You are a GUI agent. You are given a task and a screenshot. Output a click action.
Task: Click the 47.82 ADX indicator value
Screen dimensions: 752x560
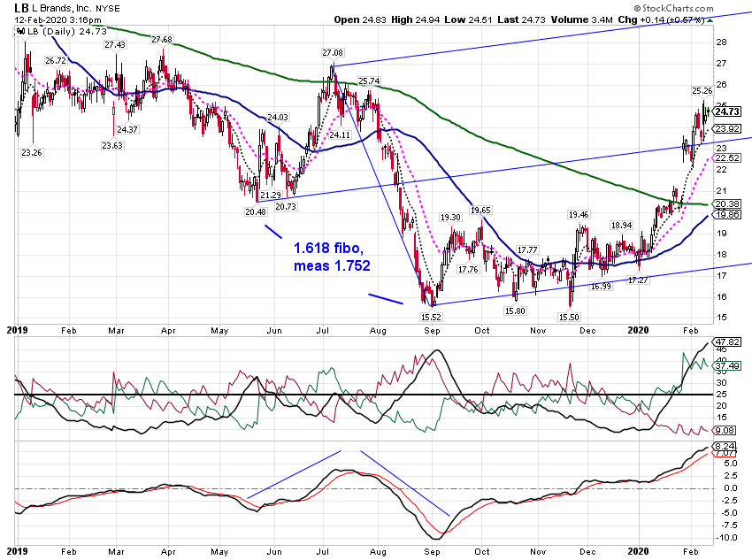point(727,341)
